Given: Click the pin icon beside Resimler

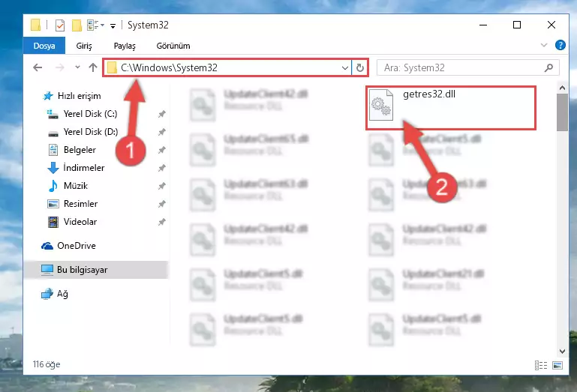Looking at the screenshot, I should point(161,204).
